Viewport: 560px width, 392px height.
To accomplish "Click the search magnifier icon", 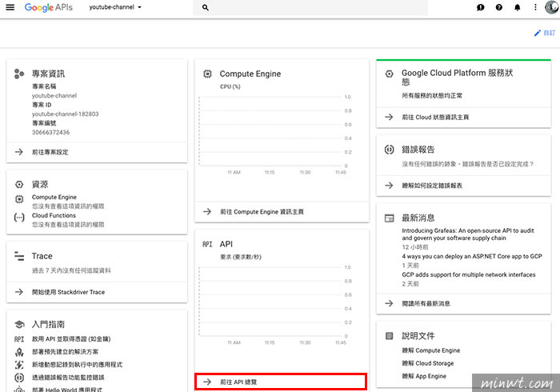I will (x=206, y=7).
